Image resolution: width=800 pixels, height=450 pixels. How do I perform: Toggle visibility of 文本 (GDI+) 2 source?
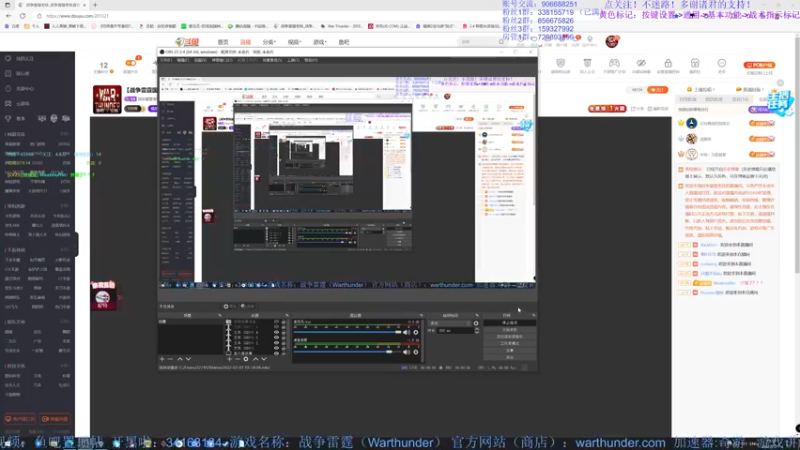click(x=276, y=343)
